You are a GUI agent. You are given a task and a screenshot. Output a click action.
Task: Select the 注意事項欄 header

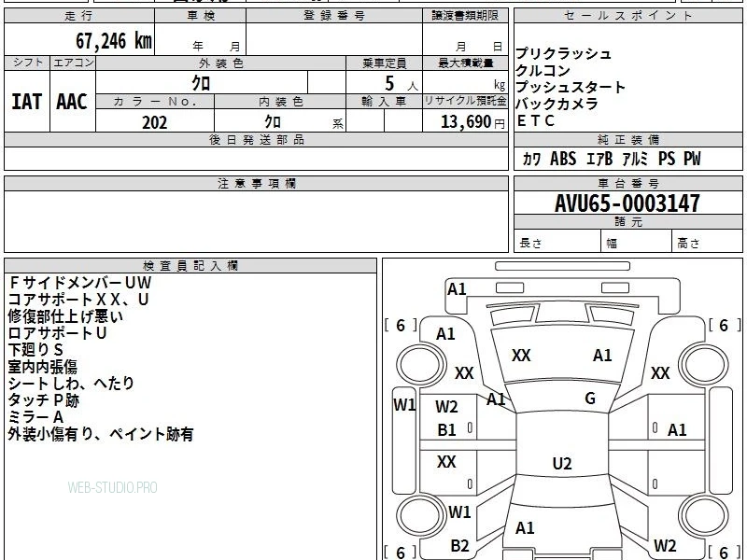tap(256, 184)
